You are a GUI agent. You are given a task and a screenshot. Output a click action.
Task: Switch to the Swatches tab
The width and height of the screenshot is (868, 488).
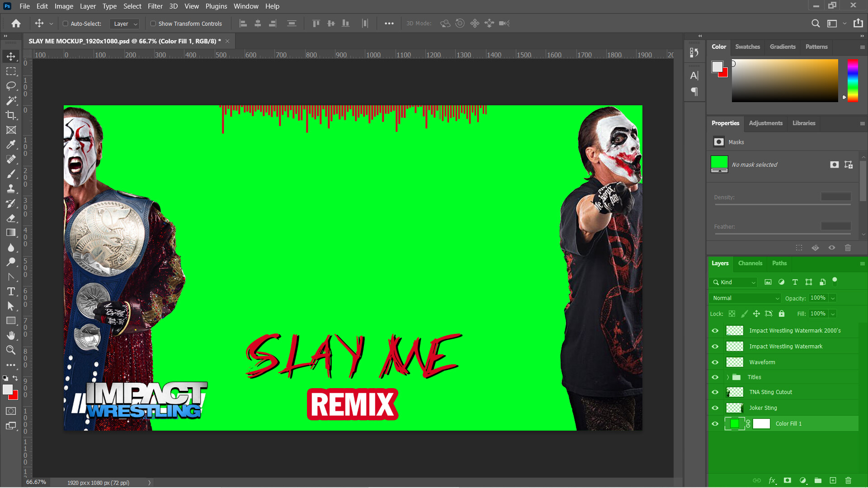click(747, 47)
